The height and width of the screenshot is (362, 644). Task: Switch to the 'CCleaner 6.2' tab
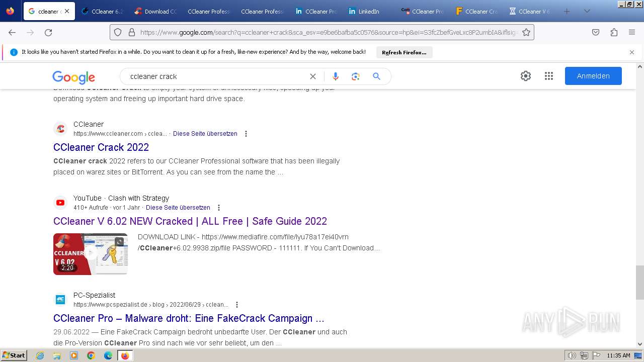[x=102, y=11]
